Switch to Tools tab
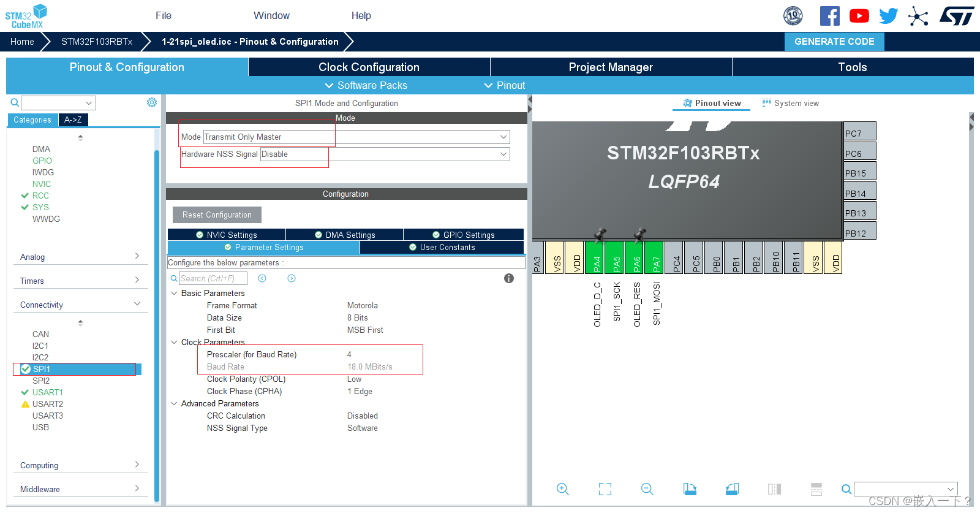The width and height of the screenshot is (980, 513). (x=853, y=67)
